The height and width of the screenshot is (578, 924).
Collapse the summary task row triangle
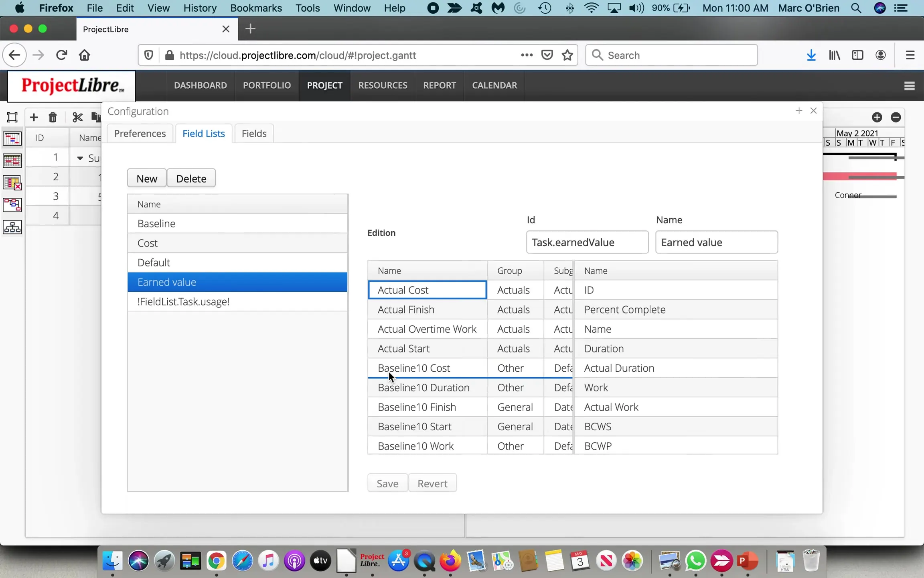pos(80,158)
